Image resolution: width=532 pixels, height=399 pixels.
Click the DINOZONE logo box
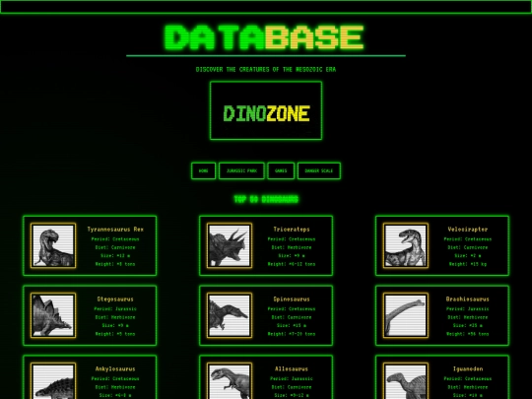click(266, 110)
